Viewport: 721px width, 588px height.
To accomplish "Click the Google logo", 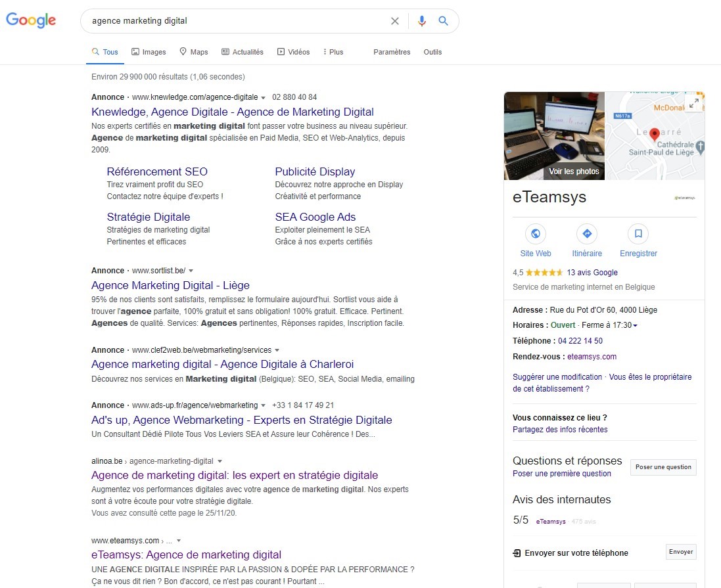I will (x=31, y=20).
